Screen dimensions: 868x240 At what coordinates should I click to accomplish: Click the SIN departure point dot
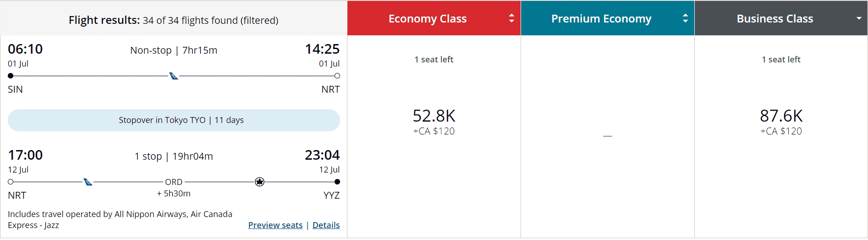11,76
